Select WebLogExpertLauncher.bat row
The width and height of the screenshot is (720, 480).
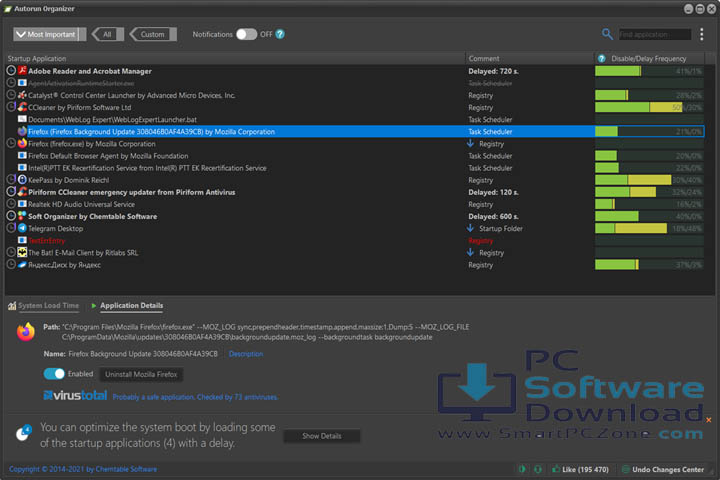coord(354,119)
